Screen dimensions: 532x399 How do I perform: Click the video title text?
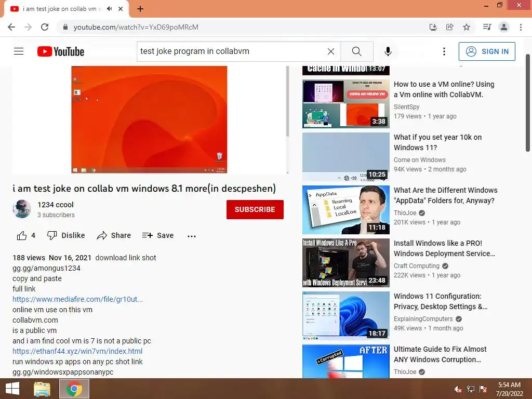point(144,188)
